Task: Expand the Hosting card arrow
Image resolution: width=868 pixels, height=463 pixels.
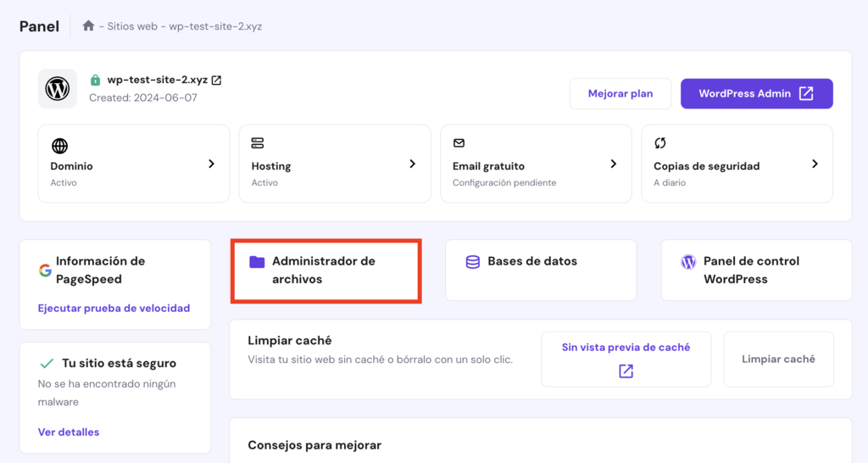Action: (x=412, y=164)
